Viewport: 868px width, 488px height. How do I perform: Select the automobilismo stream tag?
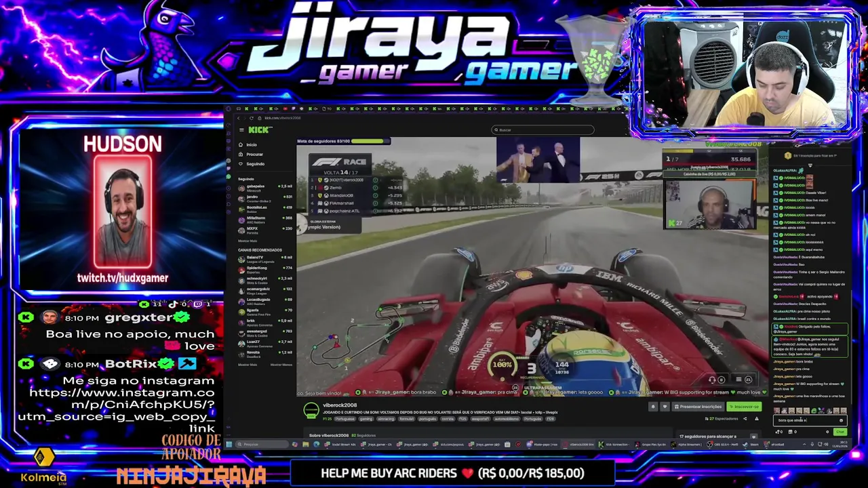[507, 419]
